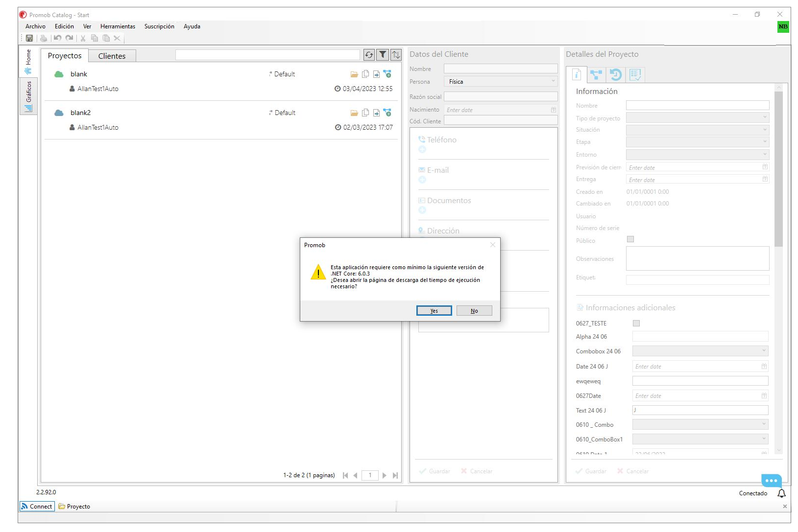Click the project search field
The width and height of the screenshot is (798, 532).
pos(267,55)
